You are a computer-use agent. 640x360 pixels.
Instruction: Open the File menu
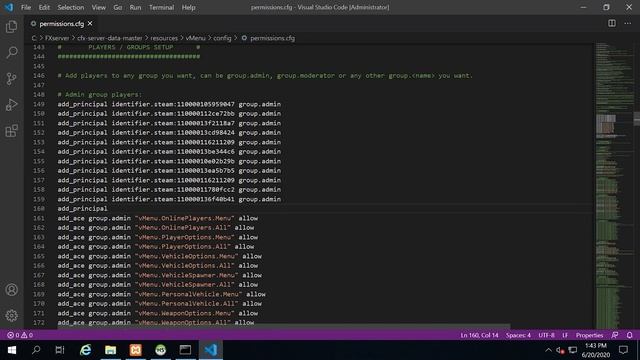click(x=26, y=7)
